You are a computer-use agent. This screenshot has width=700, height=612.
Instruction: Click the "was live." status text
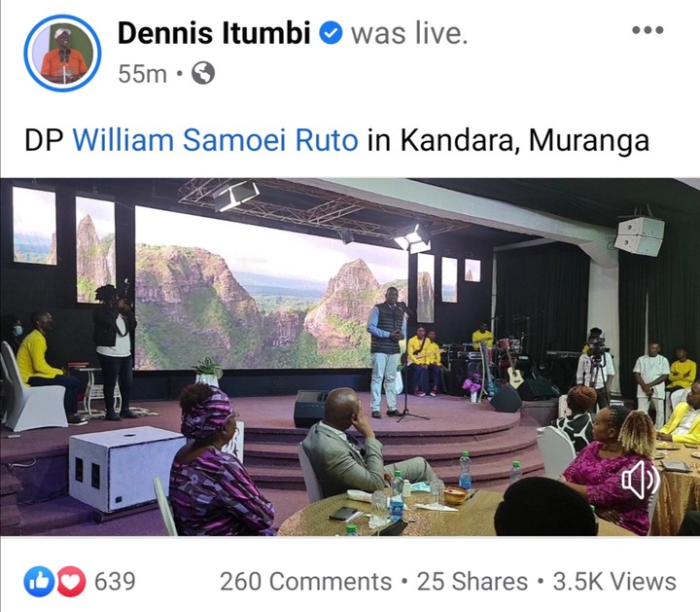coord(409,34)
